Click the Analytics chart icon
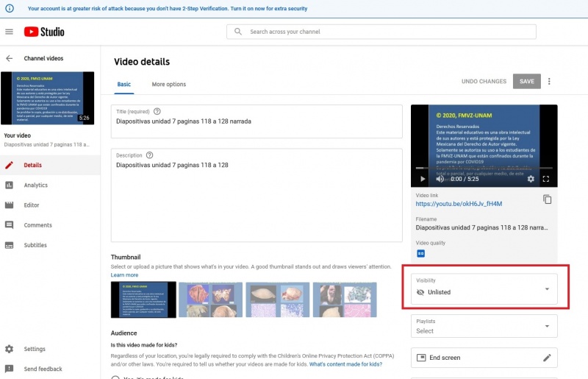 point(9,185)
